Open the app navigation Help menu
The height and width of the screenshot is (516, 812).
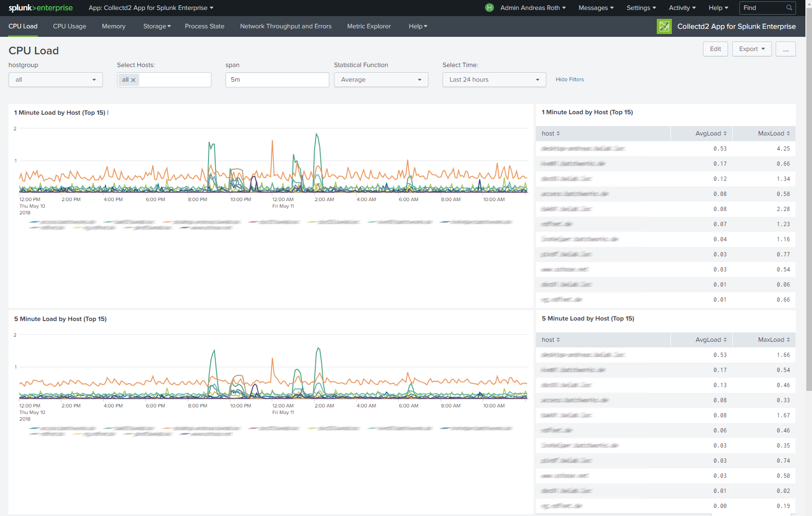[418, 26]
